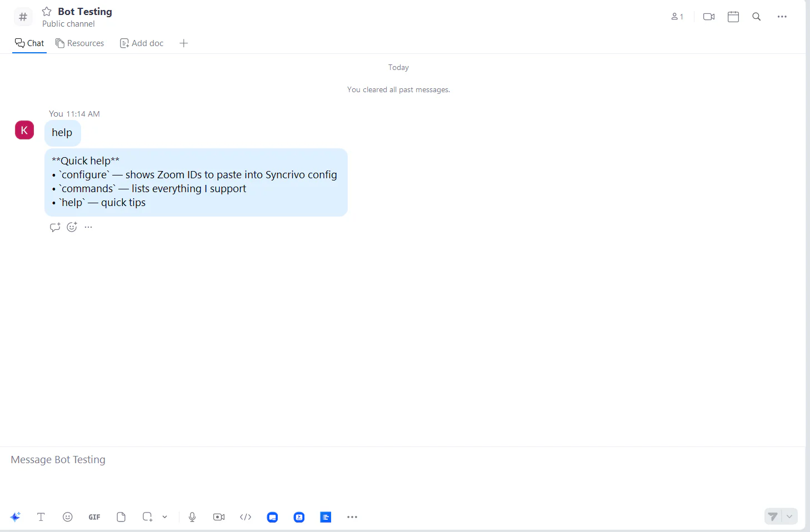
Task: Click the channel hash icon
Action: [x=23, y=17]
